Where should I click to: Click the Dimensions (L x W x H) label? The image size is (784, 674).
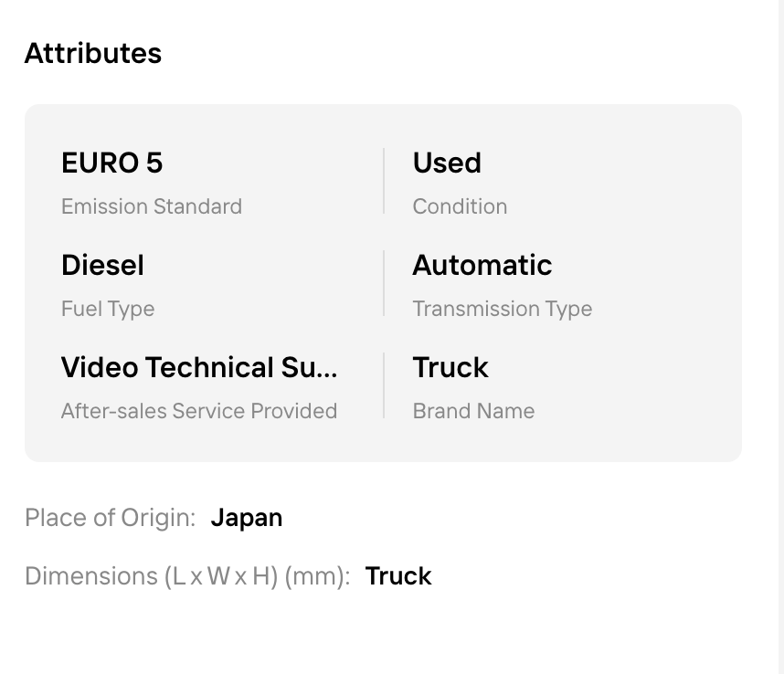(x=187, y=576)
